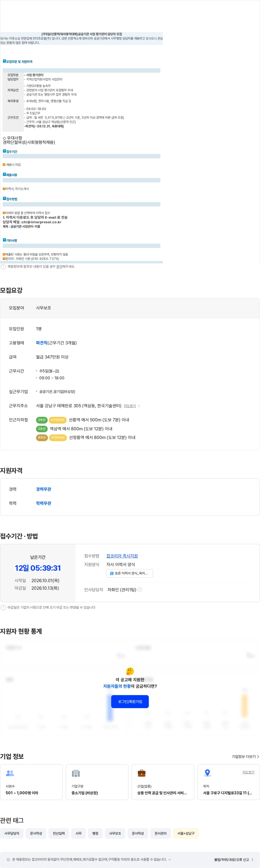Click the 접수방법 section arrow icon

pyautogui.click(x=4, y=198)
